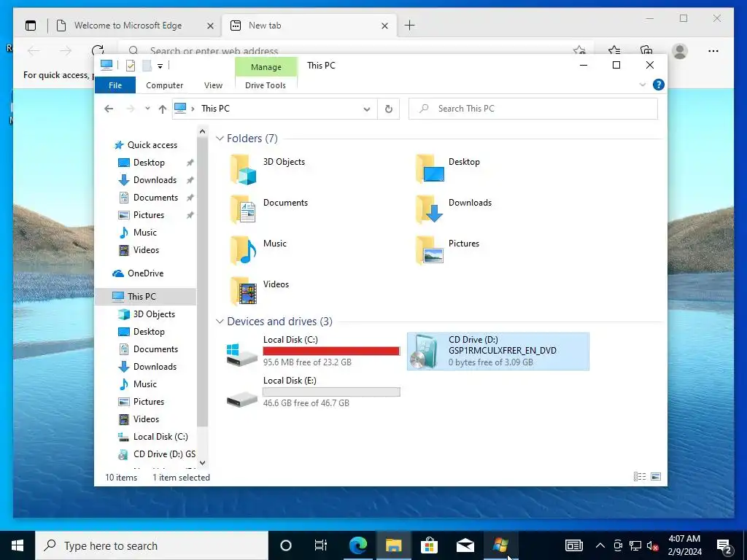Go up one level with up arrow
Viewport: 747px width, 560px height.
click(x=163, y=109)
